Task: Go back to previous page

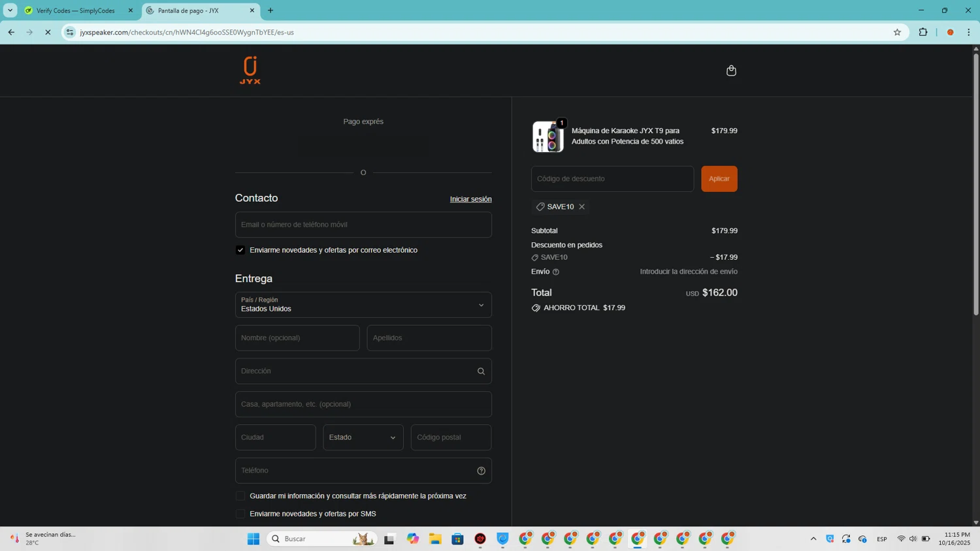Action: 11,32
